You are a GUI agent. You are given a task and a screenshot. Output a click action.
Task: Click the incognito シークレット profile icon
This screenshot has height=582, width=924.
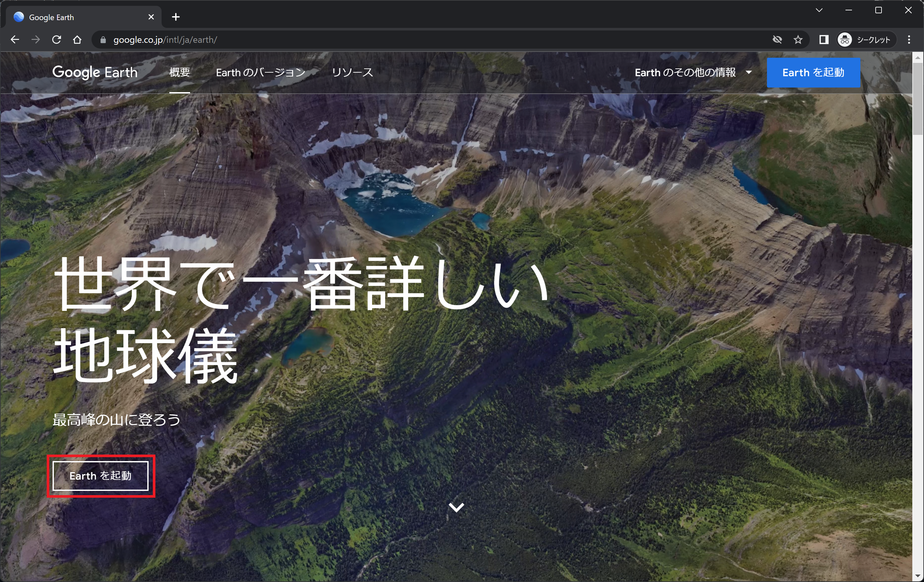[x=845, y=40]
